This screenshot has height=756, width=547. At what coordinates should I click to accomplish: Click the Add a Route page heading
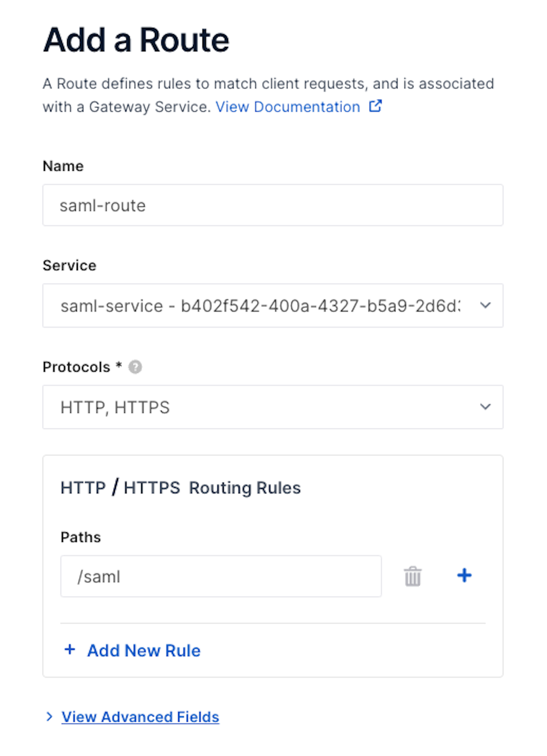click(x=136, y=40)
